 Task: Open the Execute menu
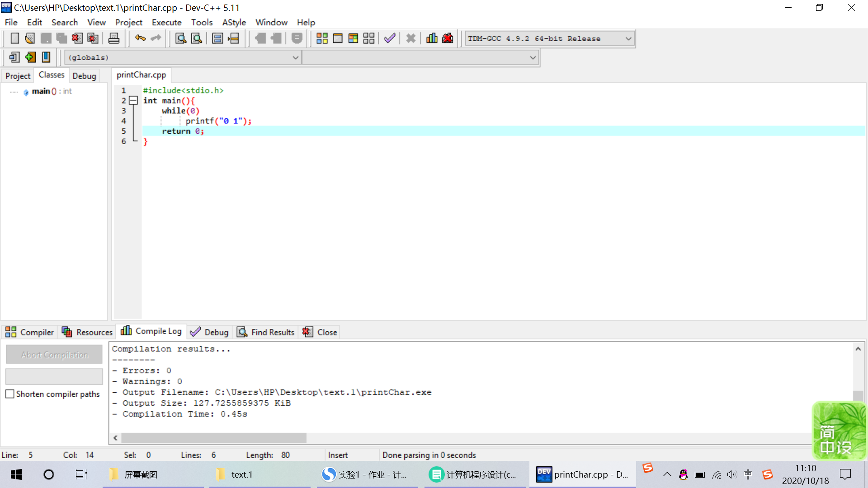[x=166, y=22]
